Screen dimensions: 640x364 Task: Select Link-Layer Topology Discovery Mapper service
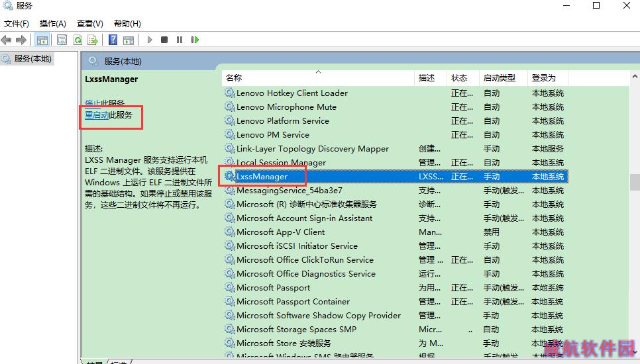coord(313,149)
